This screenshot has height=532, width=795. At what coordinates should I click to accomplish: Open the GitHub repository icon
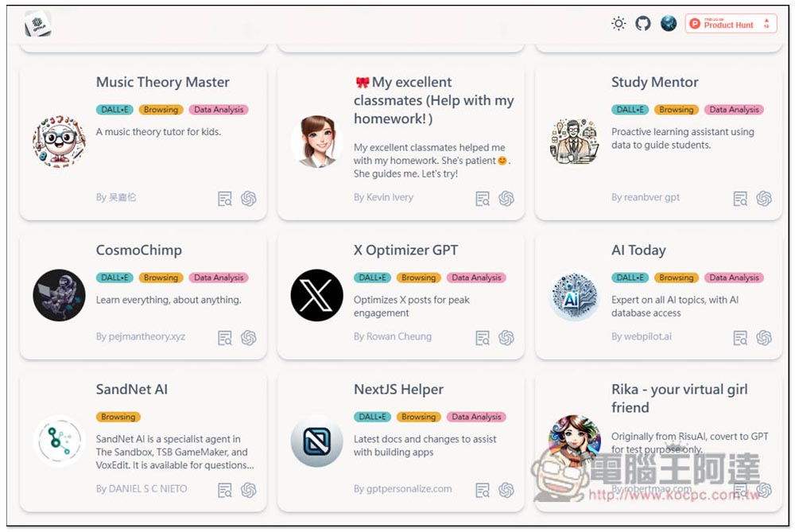tap(643, 24)
